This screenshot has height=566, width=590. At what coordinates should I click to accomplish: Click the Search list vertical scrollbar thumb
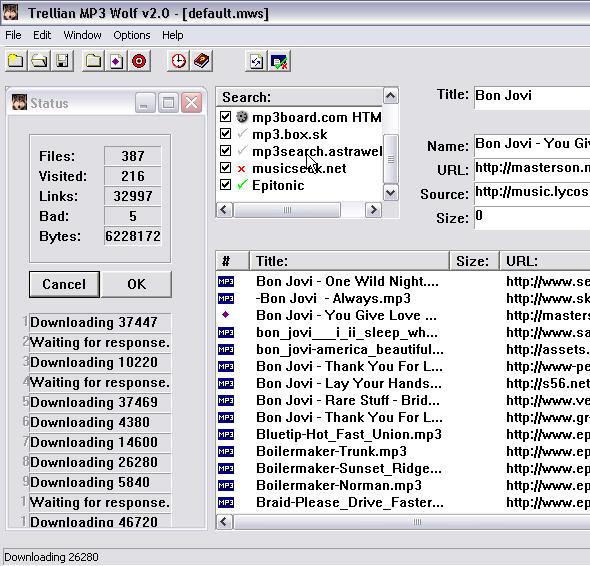[391, 159]
